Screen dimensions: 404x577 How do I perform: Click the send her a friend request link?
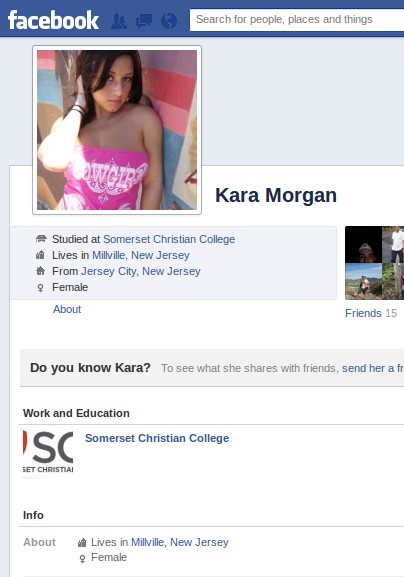(373, 368)
